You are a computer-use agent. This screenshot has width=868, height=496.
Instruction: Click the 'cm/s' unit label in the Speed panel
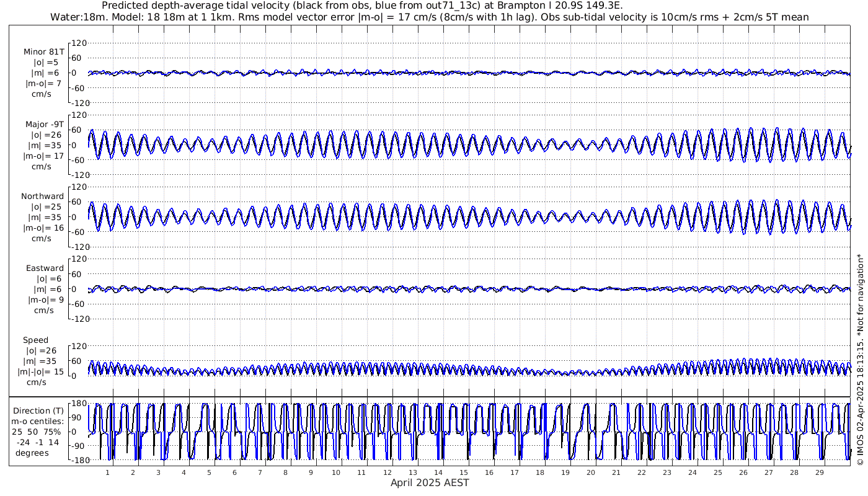coord(37,383)
